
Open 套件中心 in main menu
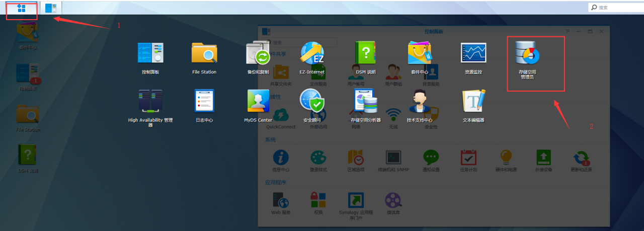coord(420,58)
